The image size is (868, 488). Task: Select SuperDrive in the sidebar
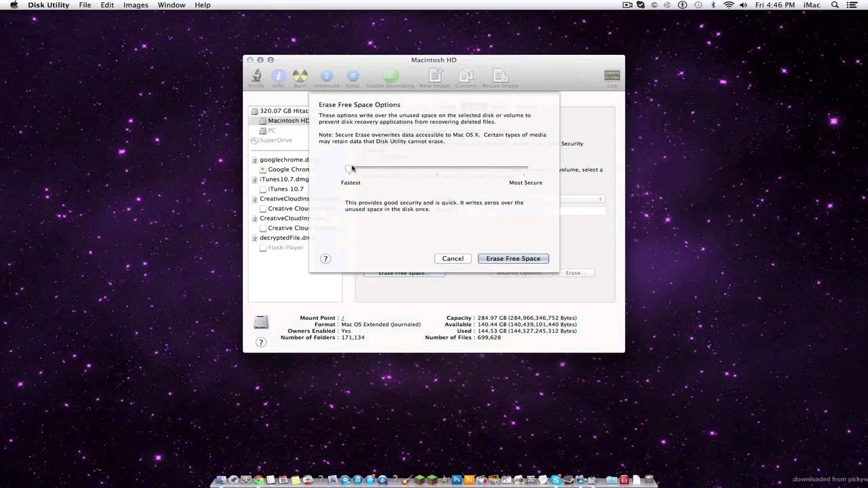click(272, 140)
